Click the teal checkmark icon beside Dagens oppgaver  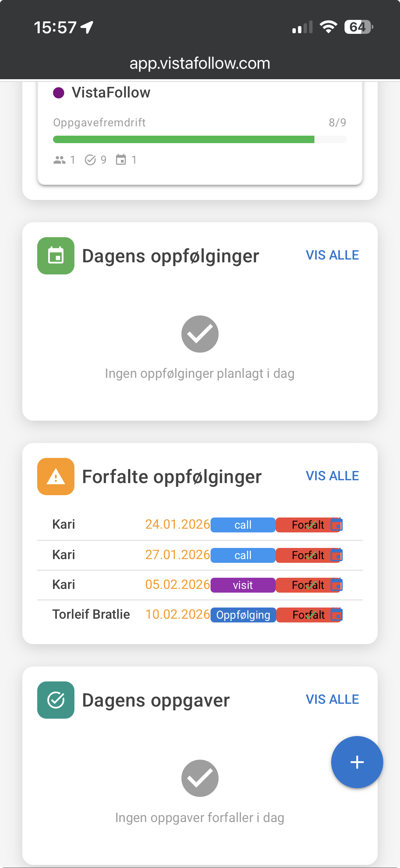56,700
